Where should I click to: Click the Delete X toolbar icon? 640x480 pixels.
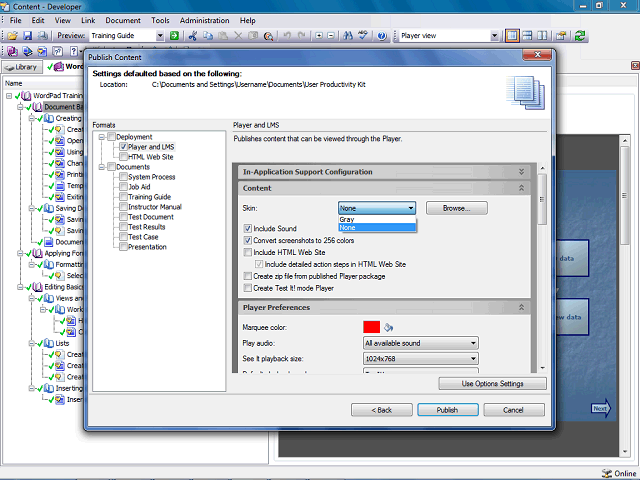(x=238, y=36)
